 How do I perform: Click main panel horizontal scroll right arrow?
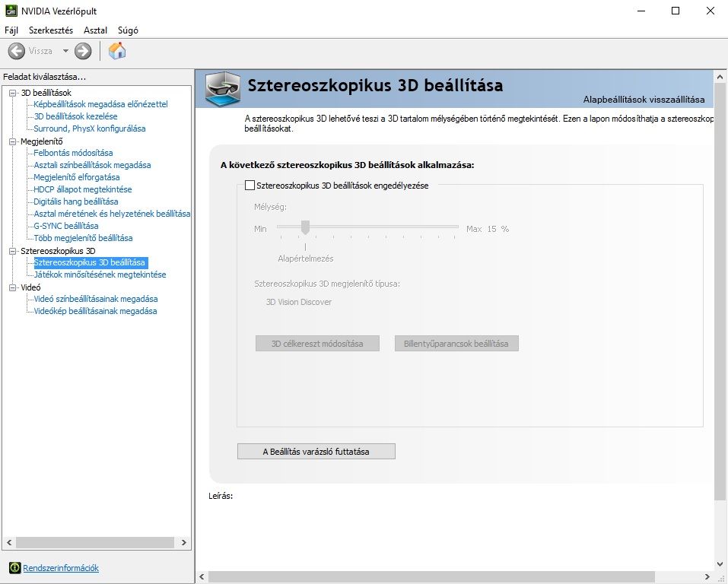pos(707,576)
